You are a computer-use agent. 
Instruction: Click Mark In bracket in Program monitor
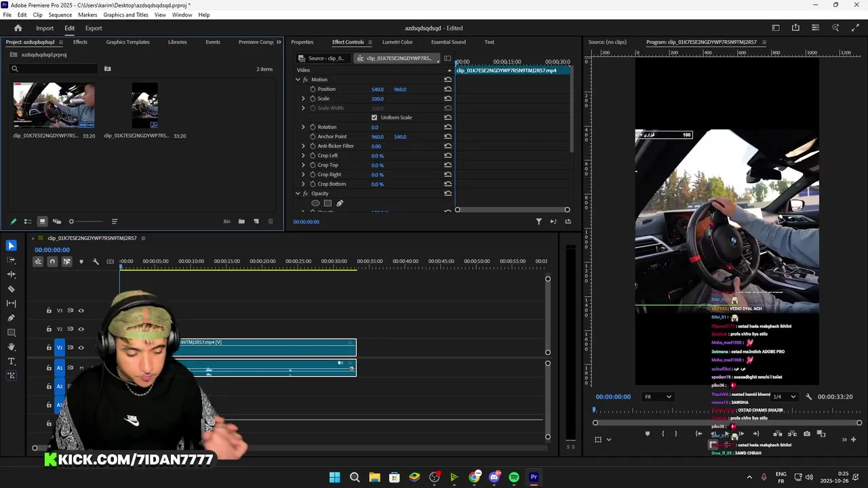663,434
